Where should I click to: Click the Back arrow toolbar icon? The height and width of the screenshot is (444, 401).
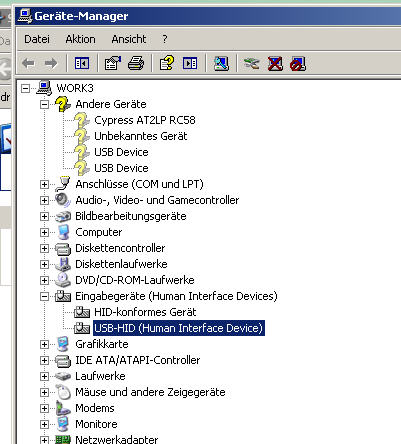pyautogui.click(x=28, y=63)
